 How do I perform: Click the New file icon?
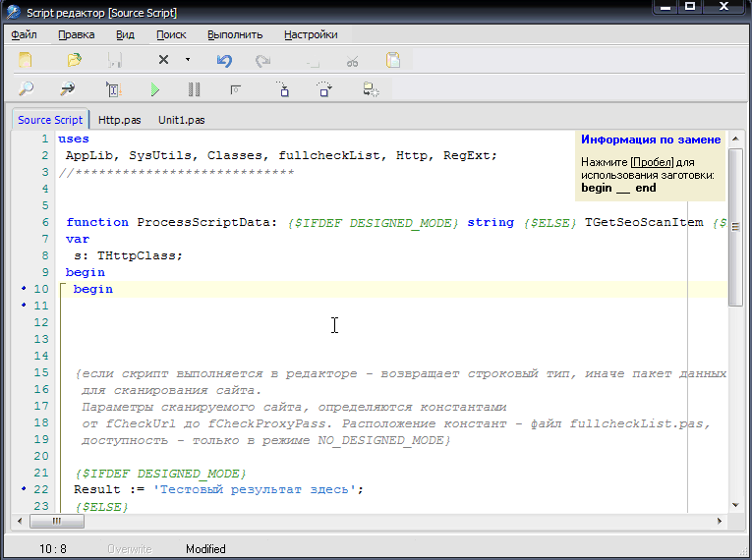click(x=26, y=60)
